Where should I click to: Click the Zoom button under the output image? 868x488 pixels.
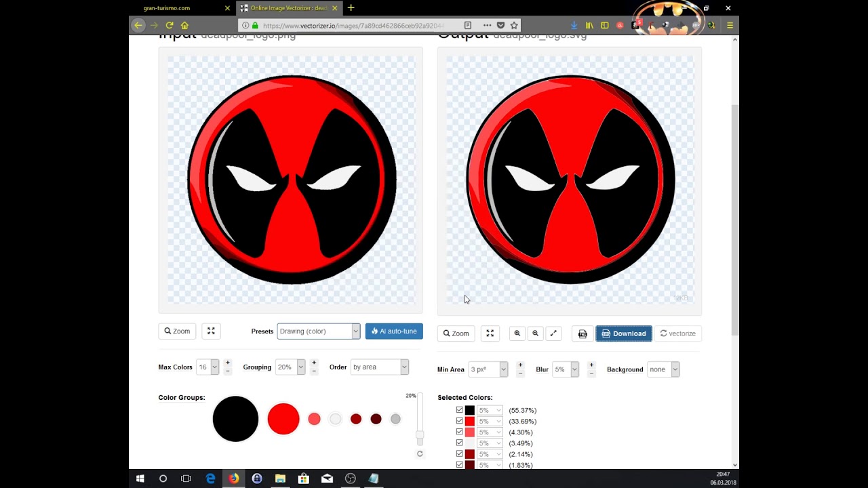click(x=456, y=333)
